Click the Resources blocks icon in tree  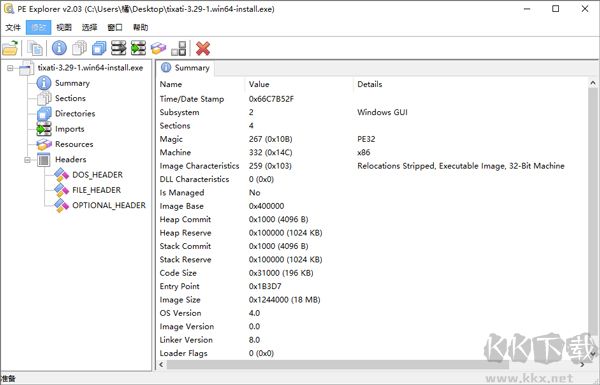(x=44, y=144)
